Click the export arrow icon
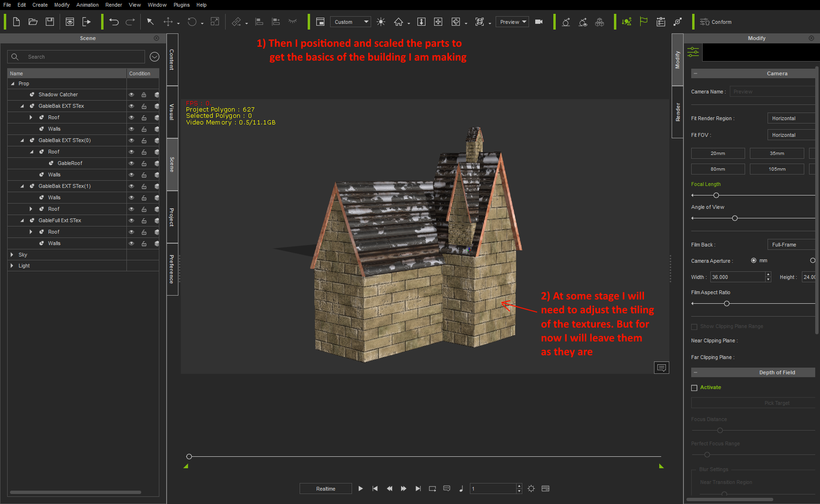Image resolution: width=820 pixels, height=504 pixels. click(x=86, y=22)
